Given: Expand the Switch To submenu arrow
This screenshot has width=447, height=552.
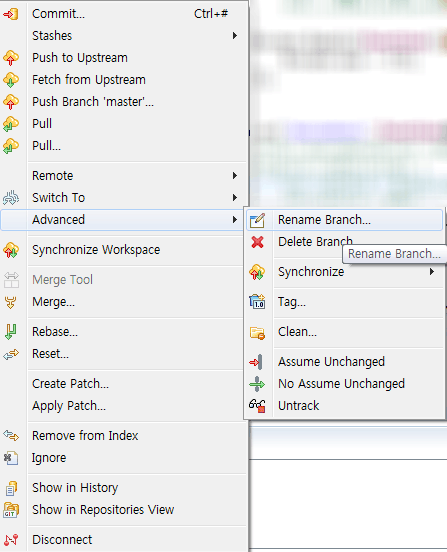Looking at the screenshot, I should pyautogui.click(x=235, y=198).
